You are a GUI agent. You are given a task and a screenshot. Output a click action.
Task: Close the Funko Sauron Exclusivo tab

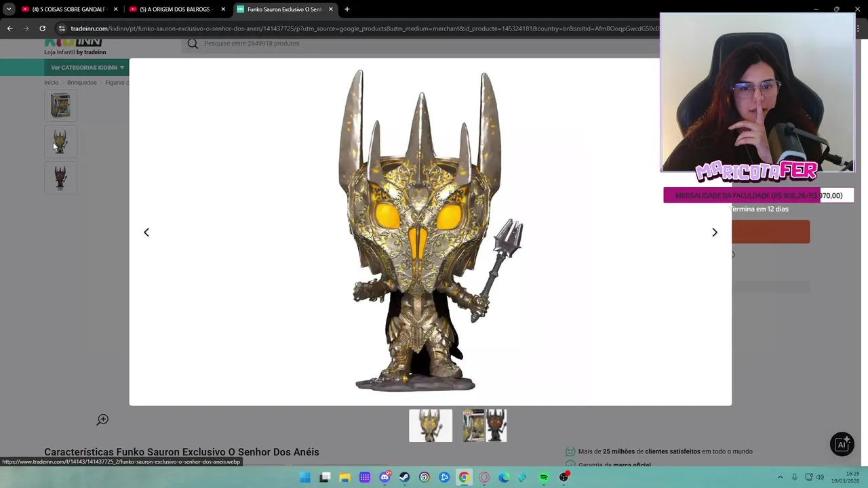[x=331, y=9]
